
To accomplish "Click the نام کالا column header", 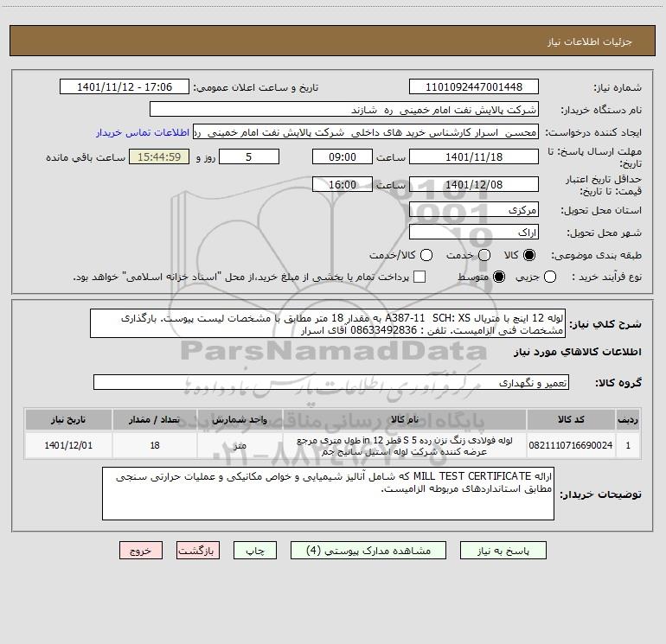I will [x=405, y=419].
